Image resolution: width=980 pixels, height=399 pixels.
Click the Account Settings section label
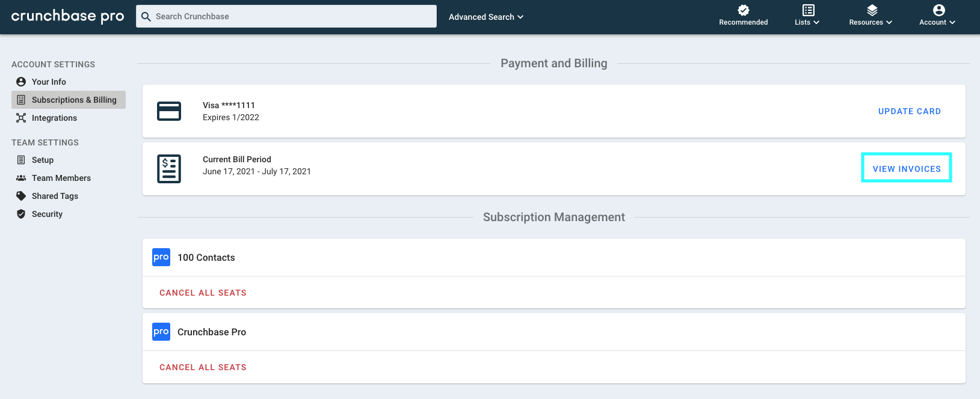click(x=53, y=64)
